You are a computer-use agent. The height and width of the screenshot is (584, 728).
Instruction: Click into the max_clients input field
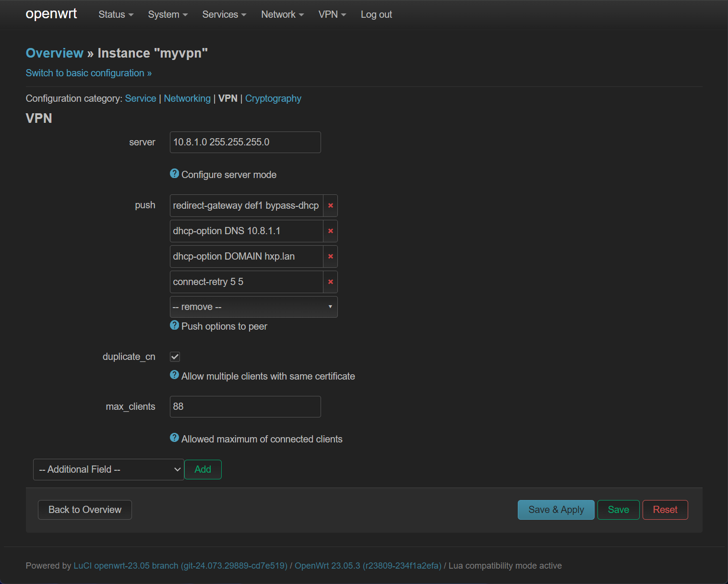245,406
